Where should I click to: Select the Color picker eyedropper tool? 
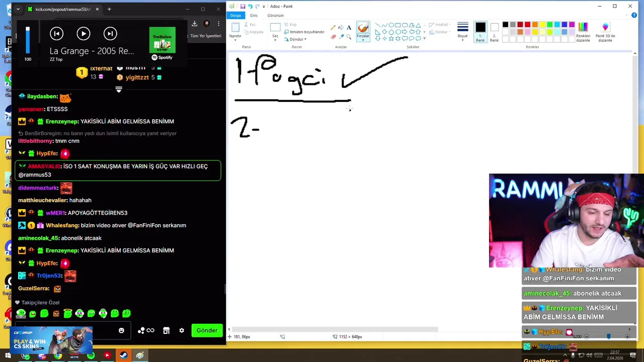341,37
